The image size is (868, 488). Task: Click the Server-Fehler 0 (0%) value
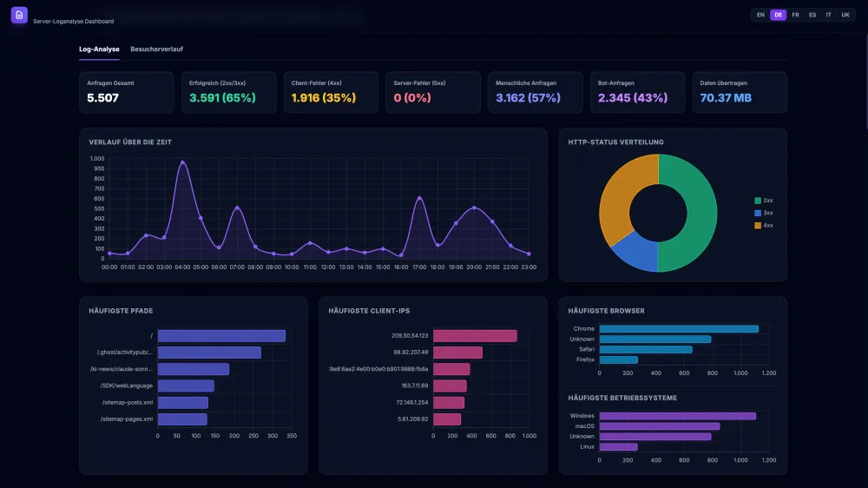click(412, 98)
